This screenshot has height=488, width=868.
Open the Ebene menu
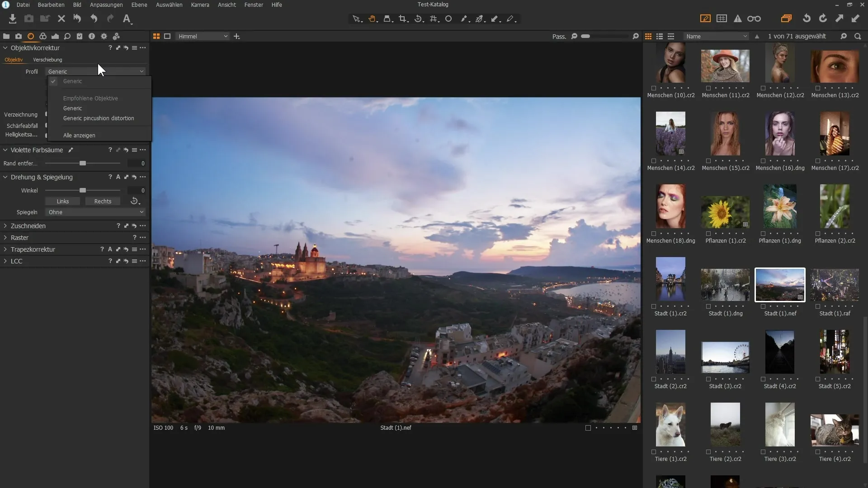tap(139, 5)
